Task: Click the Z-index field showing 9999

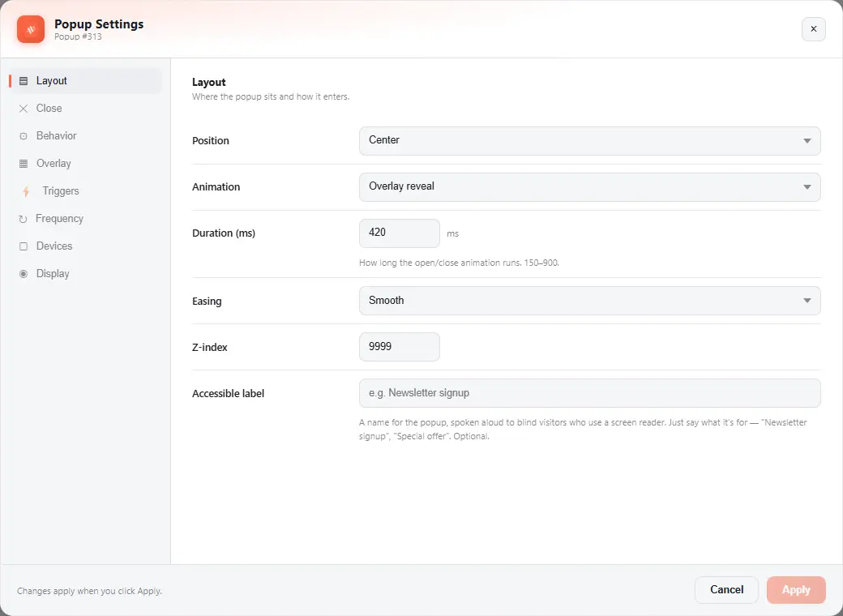Action: tap(400, 347)
